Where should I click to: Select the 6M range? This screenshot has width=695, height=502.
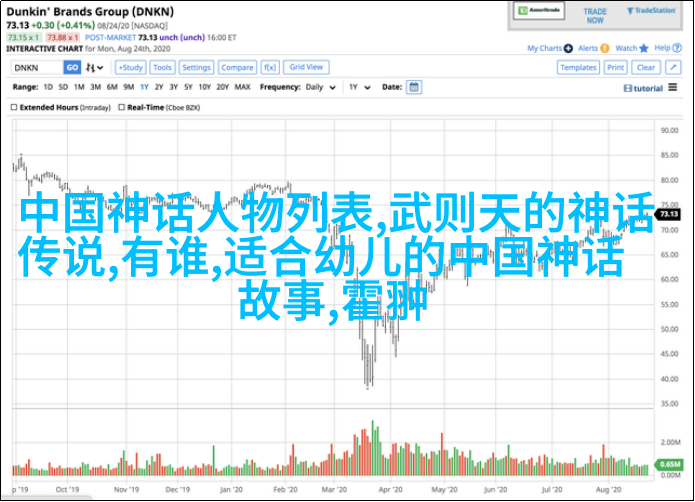point(112,87)
